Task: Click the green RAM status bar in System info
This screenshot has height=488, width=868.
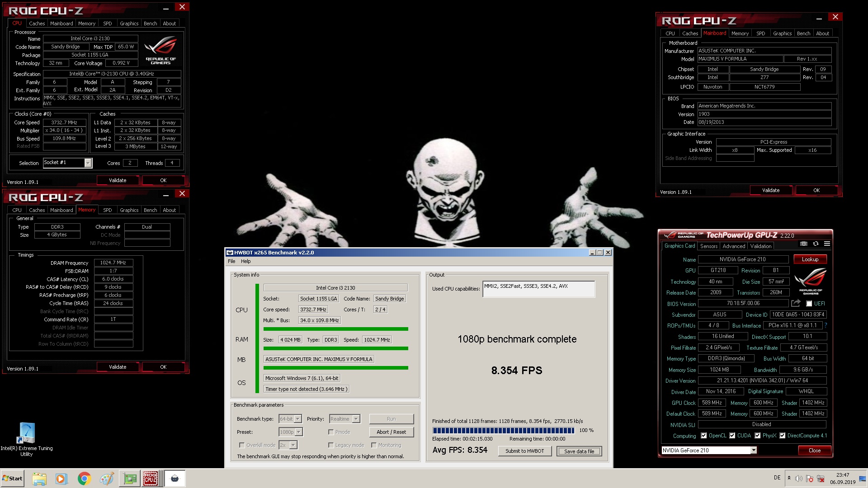Action: pyautogui.click(x=335, y=348)
